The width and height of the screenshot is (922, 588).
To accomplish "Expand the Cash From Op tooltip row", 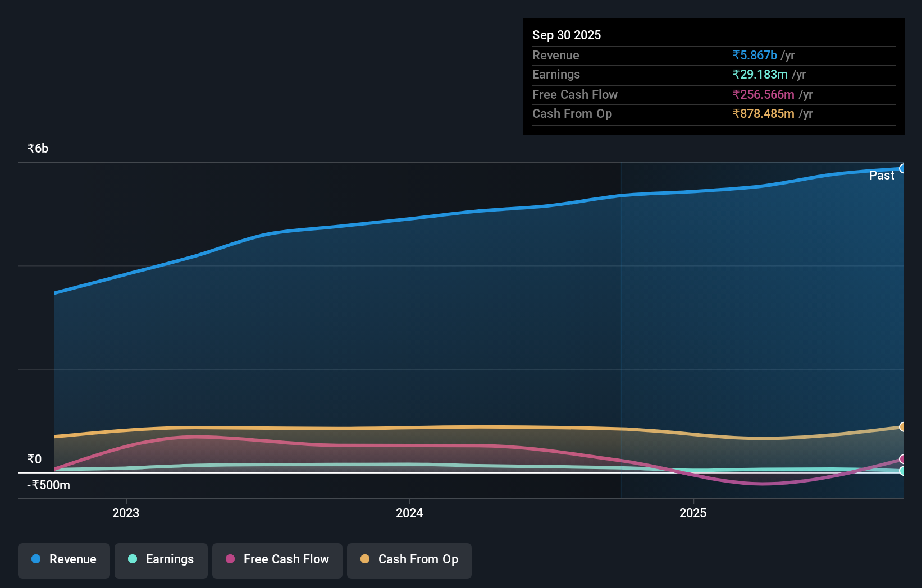I will 573,113.
